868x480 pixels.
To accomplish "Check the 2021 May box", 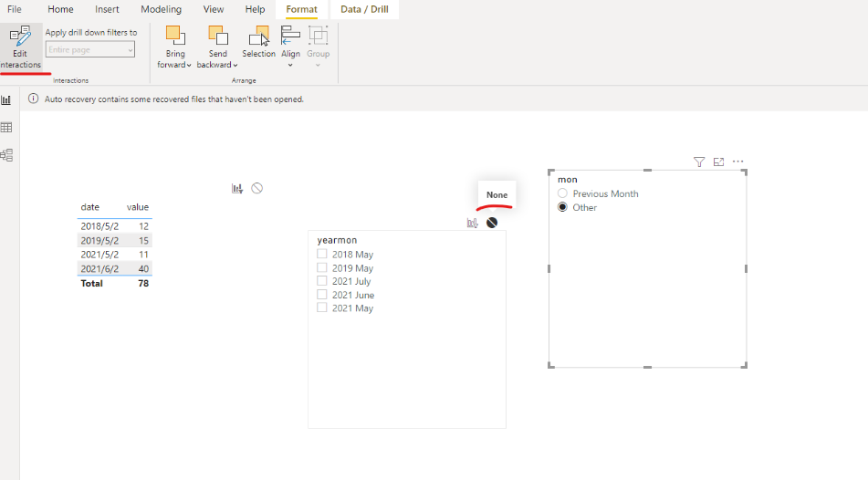I will click(x=321, y=308).
